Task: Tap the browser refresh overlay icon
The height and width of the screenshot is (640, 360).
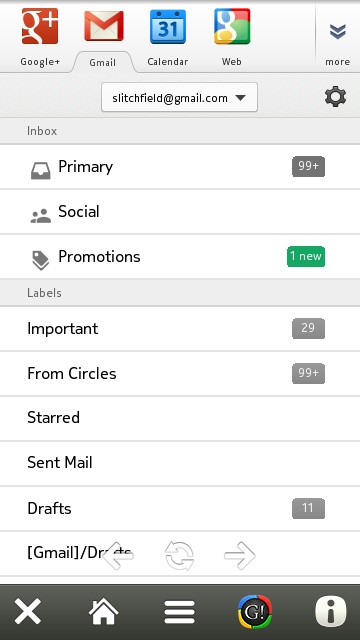Action: tap(180, 556)
